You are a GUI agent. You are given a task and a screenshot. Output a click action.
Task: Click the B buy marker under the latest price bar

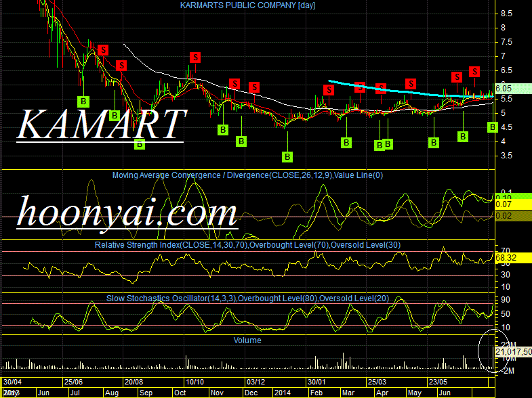492,127
